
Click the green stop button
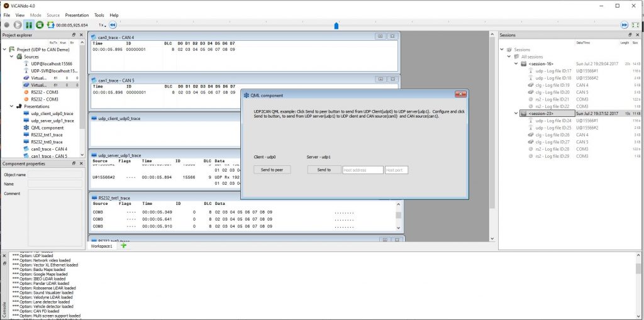(x=40, y=25)
